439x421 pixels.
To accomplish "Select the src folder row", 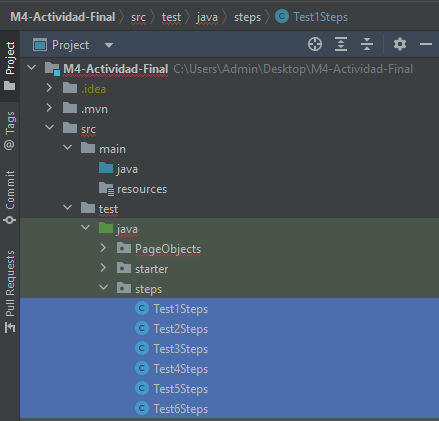I will [229, 129].
